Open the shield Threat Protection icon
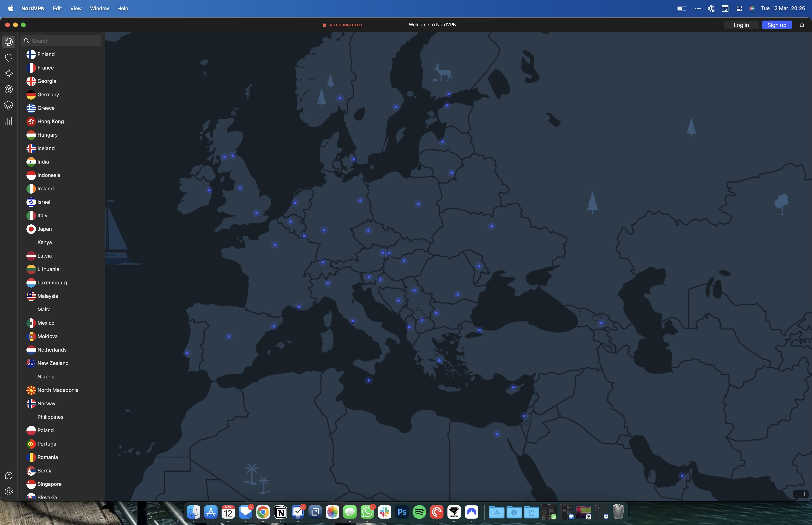Screen dimensions: 812x525 [x=9, y=58]
